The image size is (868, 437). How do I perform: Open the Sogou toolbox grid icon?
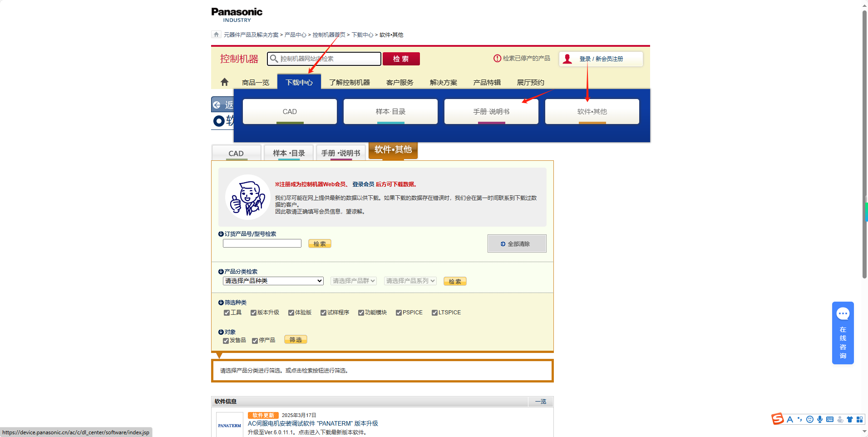pos(859,419)
